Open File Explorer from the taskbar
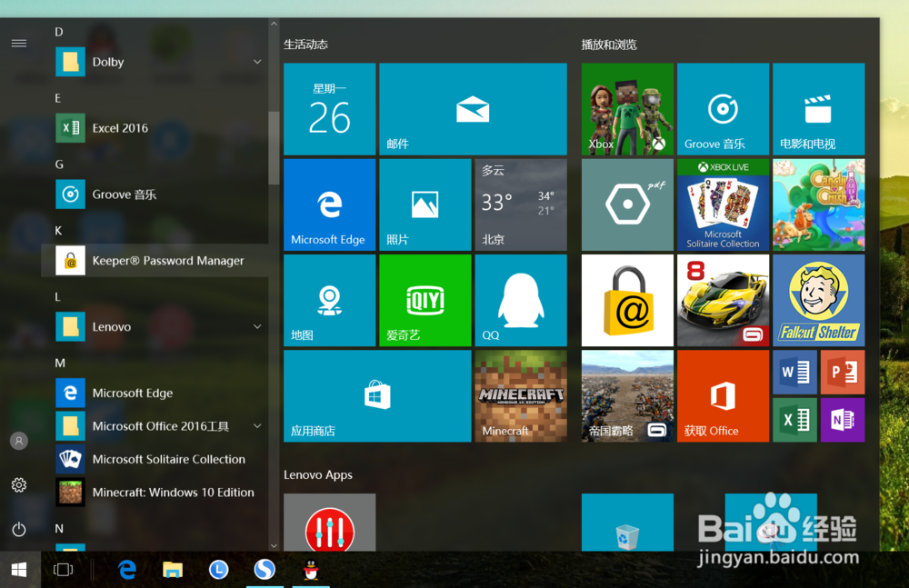This screenshot has height=588, width=909. click(x=172, y=570)
